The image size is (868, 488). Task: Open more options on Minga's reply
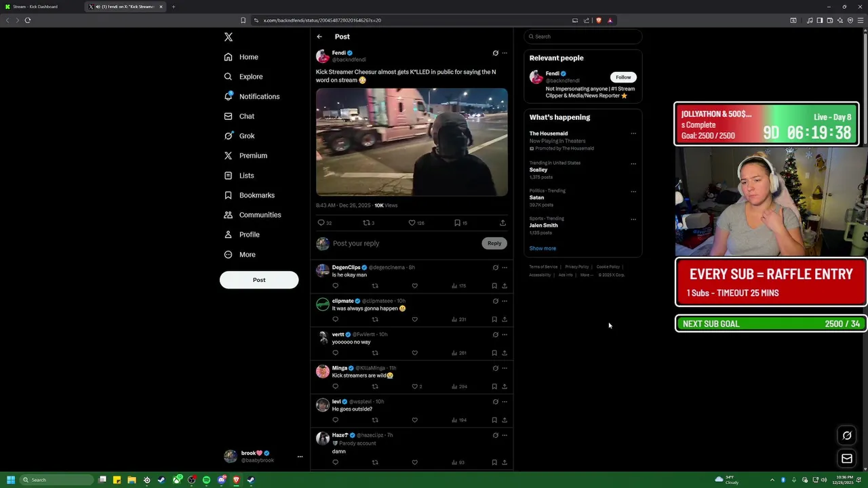click(505, 368)
